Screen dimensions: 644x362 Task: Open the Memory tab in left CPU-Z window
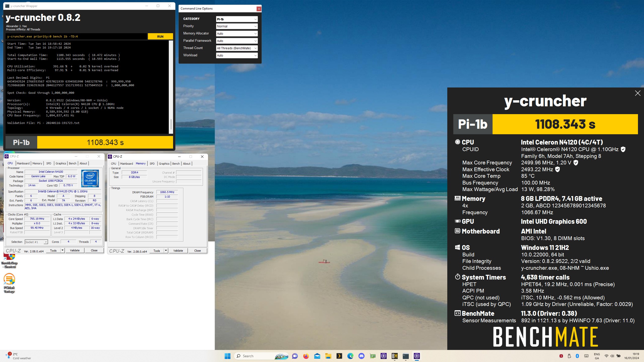(37, 163)
